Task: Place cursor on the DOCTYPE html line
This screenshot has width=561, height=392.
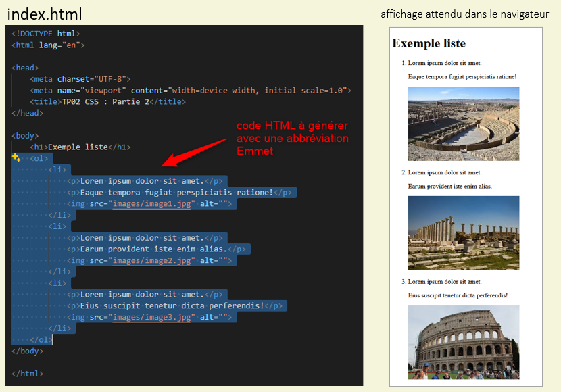Action: click(46, 33)
